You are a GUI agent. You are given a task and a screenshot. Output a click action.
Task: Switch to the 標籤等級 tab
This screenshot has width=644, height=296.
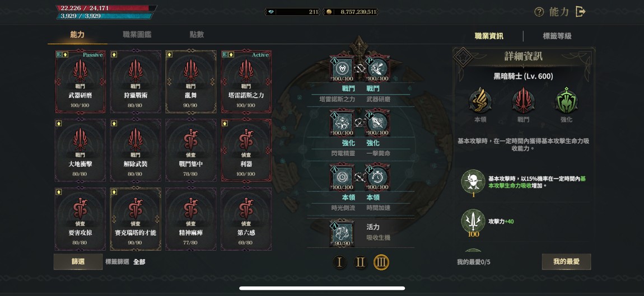[x=557, y=36]
